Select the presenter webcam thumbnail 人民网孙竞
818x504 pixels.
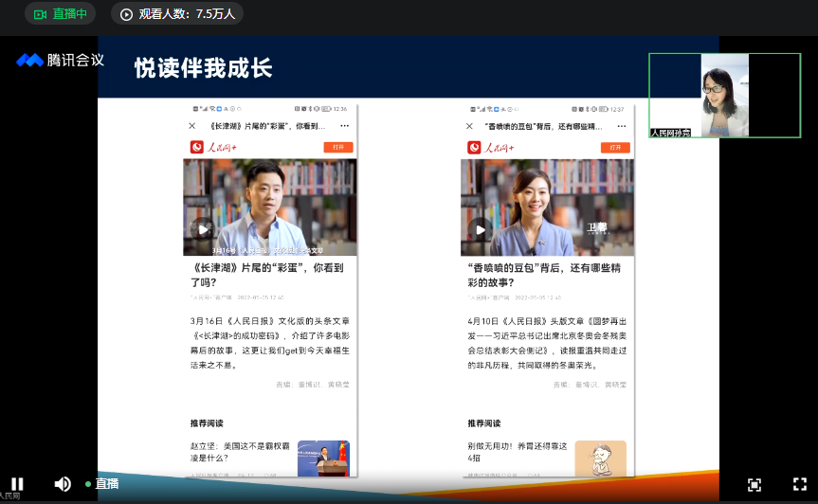[724, 96]
